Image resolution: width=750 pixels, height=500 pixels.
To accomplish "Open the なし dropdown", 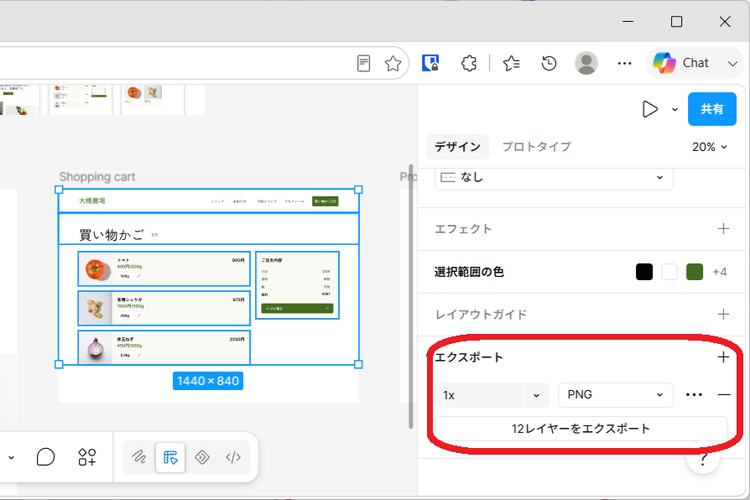I will (553, 178).
